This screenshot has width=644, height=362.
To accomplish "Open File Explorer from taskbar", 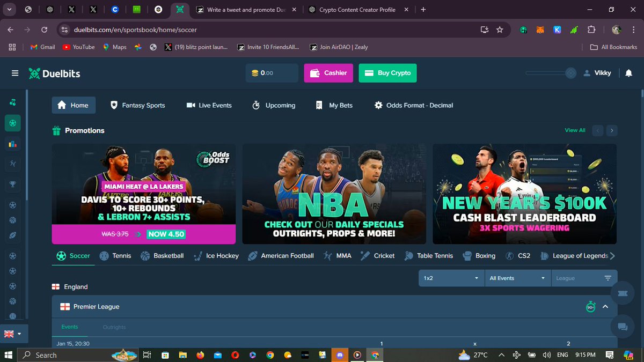I will 182,355.
